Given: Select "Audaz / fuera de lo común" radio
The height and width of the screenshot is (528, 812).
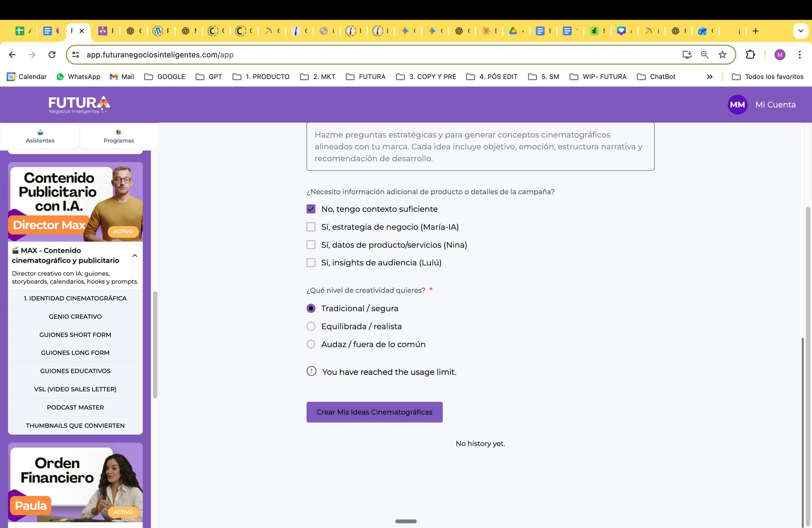Looking at the screenshot, I should click(x=311, y=344).
